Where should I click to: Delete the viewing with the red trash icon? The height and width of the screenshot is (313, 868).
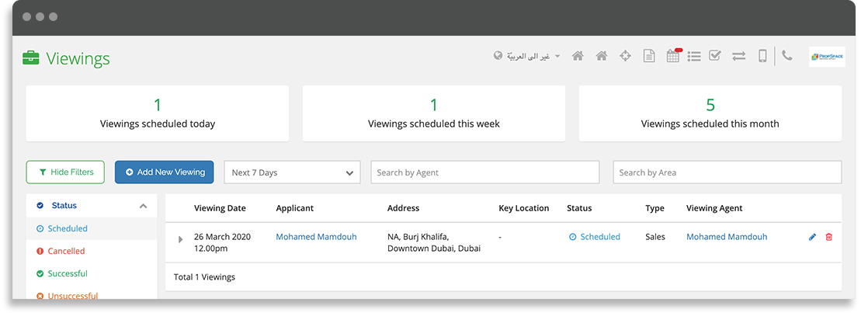click(828, 237)
